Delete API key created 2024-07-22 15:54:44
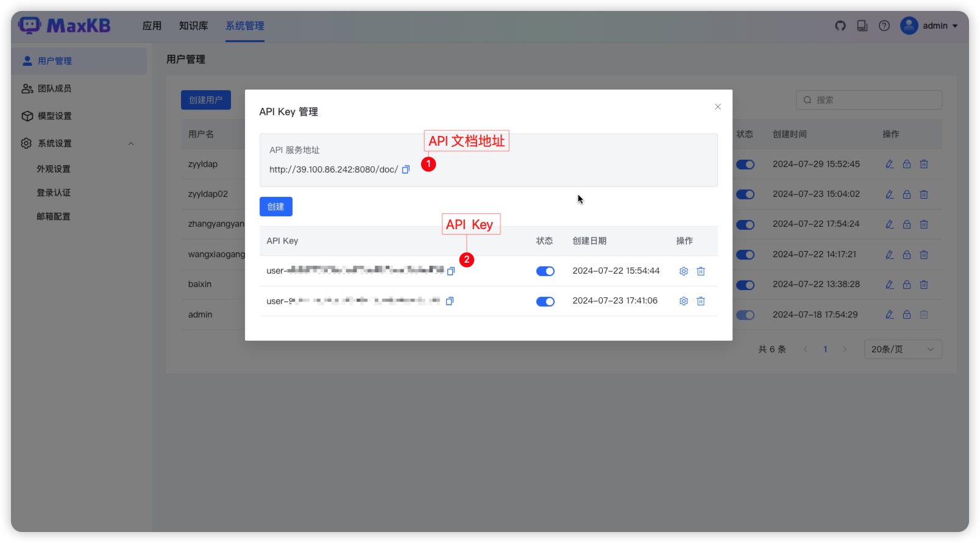The width and height of the screenshot is (980, 543). coord(701,271)
